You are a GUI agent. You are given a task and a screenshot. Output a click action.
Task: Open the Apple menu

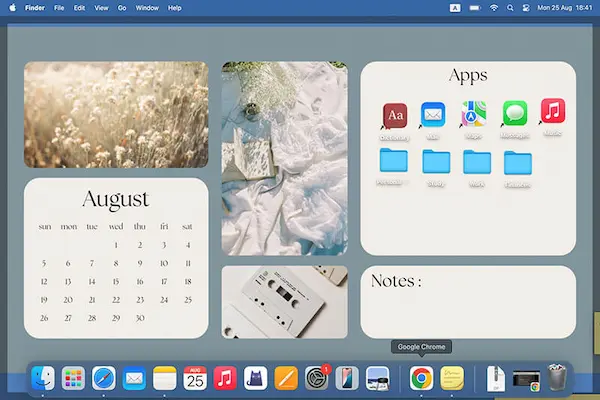pos(12,8)
